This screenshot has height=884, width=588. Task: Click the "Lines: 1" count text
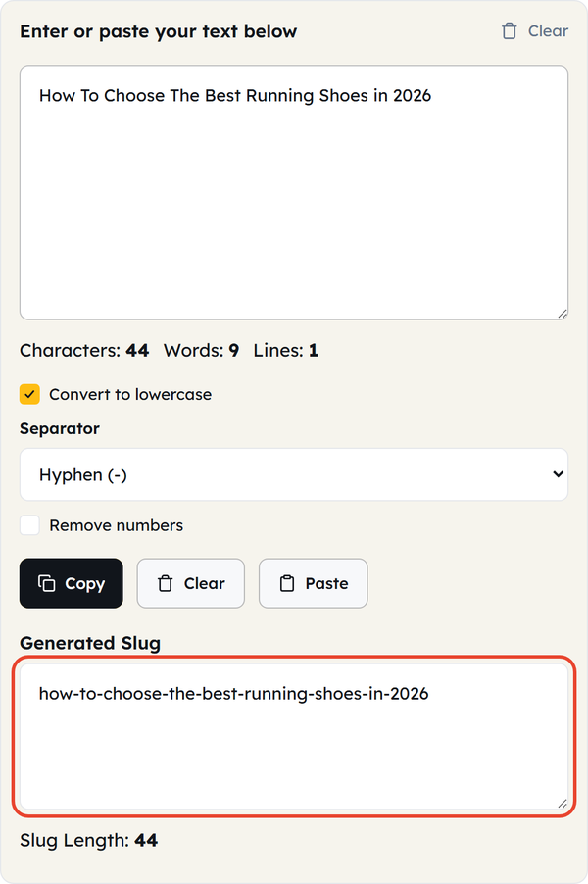coord(286,351)
